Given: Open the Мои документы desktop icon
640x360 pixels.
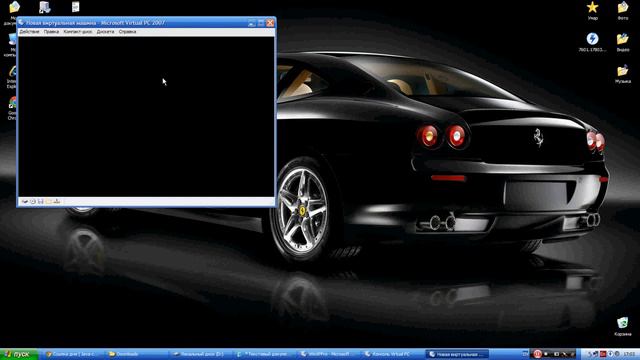Looking at the screenshot, I should tap(14, 7).
